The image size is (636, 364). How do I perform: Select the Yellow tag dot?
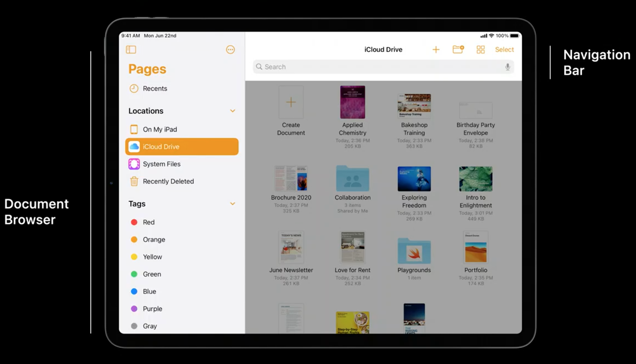[x=134, y=257]
